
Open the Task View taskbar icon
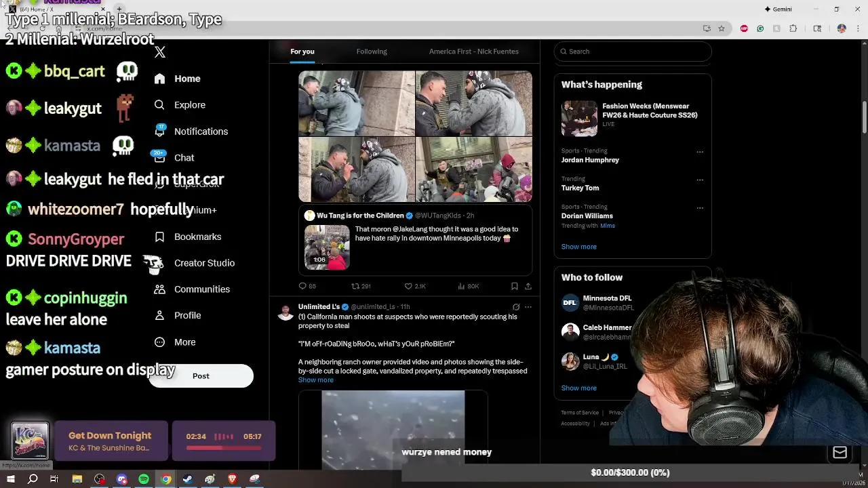54,479
